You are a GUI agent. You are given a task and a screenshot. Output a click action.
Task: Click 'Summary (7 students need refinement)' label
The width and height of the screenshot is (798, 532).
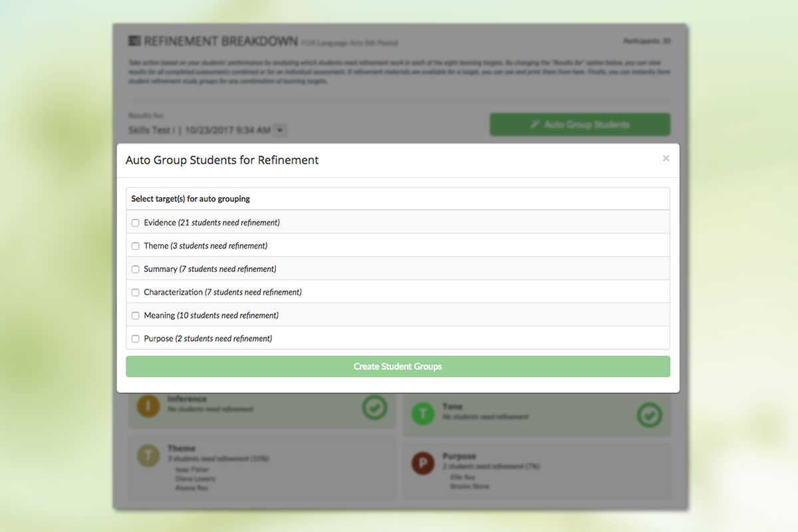(210, 269)
